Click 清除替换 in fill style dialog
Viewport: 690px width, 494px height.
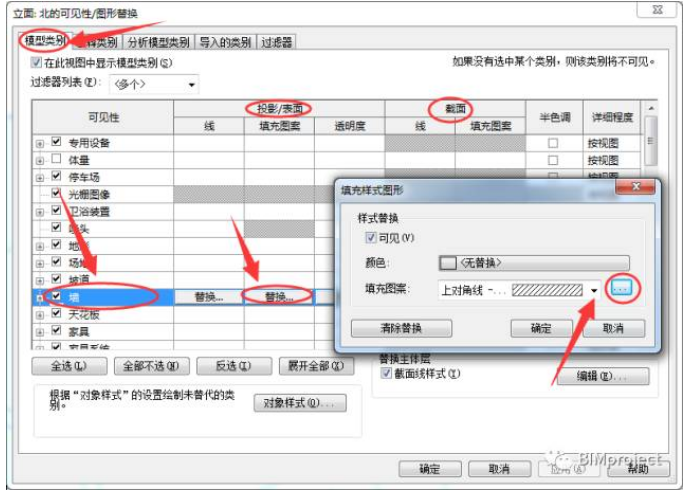(x=401, y=328)
